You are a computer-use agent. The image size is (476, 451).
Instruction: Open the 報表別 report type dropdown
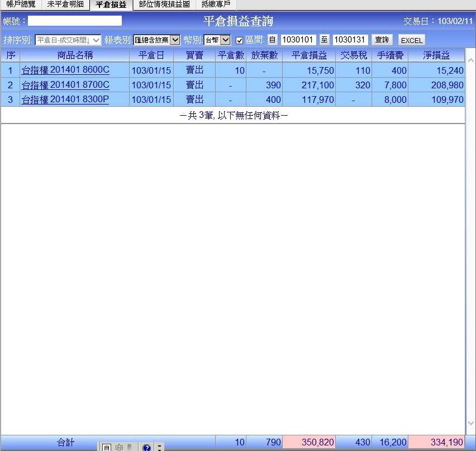[156, 40]
